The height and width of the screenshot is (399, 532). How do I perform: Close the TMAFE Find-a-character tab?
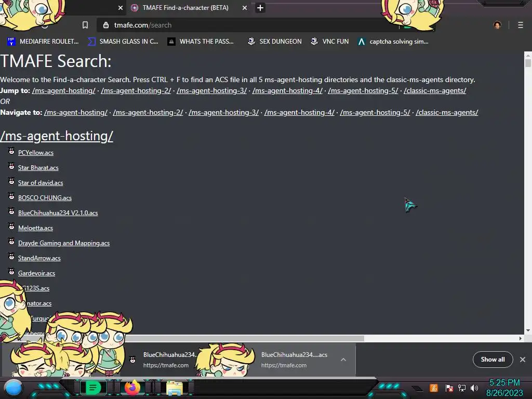pos(245,8)
